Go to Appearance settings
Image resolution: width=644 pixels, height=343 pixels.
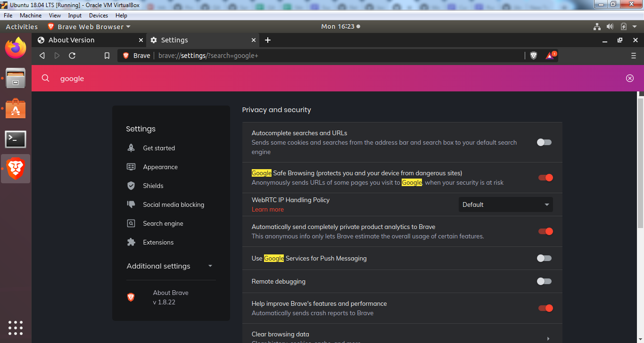point(160,167)
